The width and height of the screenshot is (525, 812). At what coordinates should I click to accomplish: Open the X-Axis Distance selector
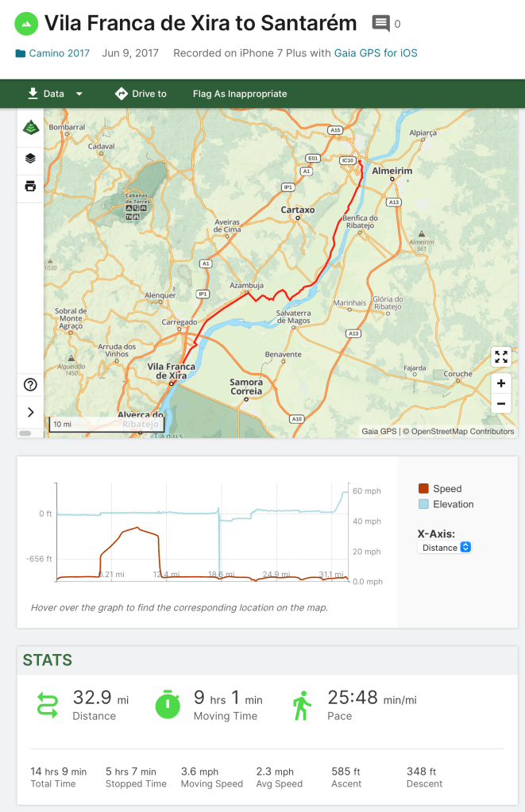[444, 548]
